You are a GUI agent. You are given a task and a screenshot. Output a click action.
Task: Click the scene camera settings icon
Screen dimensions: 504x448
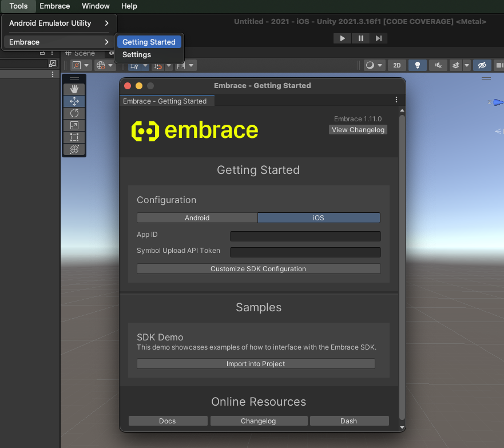pos(499,66)
